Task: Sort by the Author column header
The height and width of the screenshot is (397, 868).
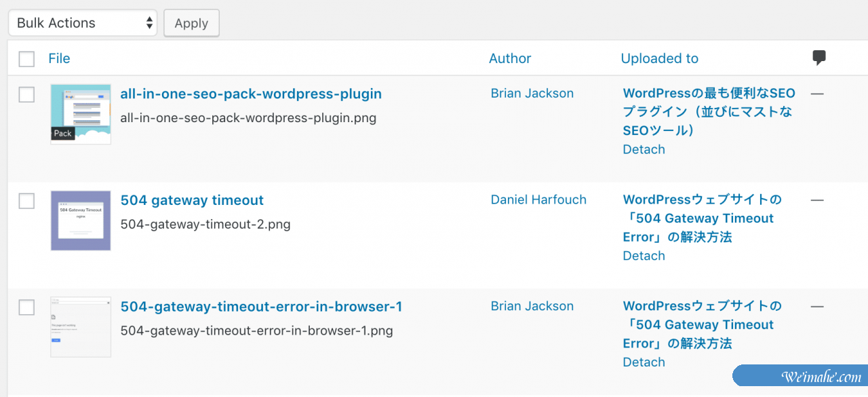Action: coord(510,58)
